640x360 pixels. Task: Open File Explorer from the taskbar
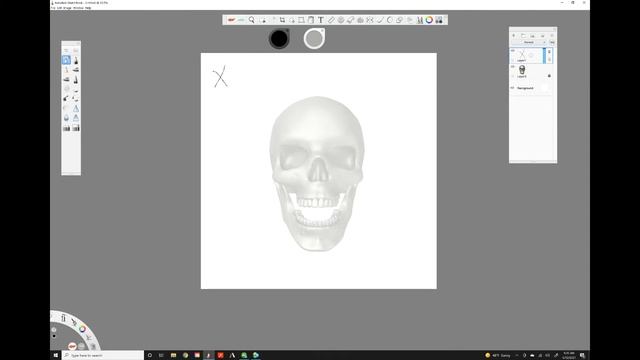(173, 356)
